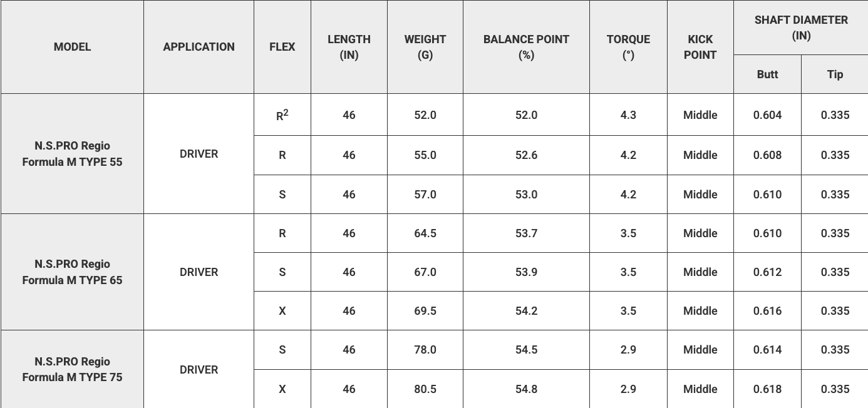Click the KICK POINT header cell
Image resolution: width=868 pixels, height=408 pixels.
700,47
